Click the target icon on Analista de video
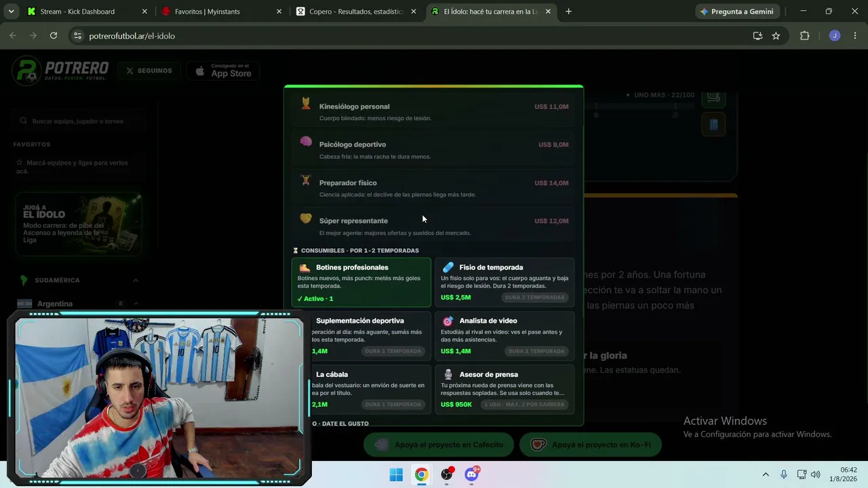Viewport: 868px width, 488px height. [x=448, y=321]
